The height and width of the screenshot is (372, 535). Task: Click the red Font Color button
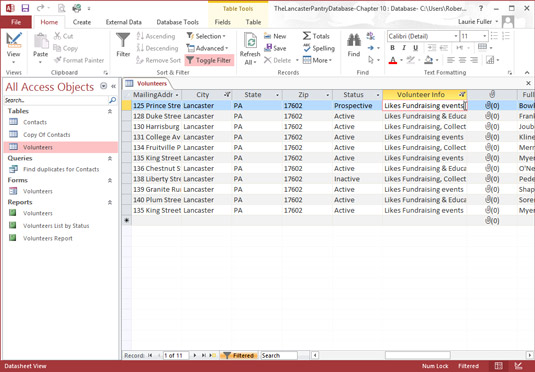pyautogui.click(x=393, y=60)
